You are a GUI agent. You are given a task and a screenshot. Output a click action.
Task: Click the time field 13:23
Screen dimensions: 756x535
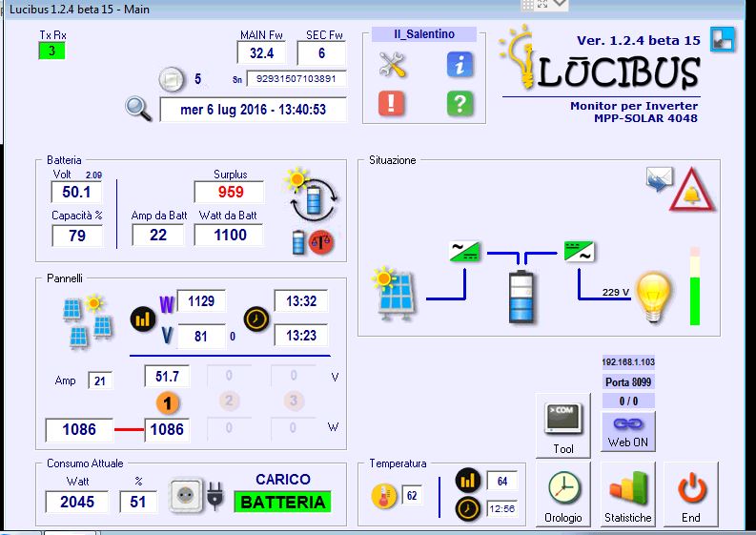click(301, 336)
